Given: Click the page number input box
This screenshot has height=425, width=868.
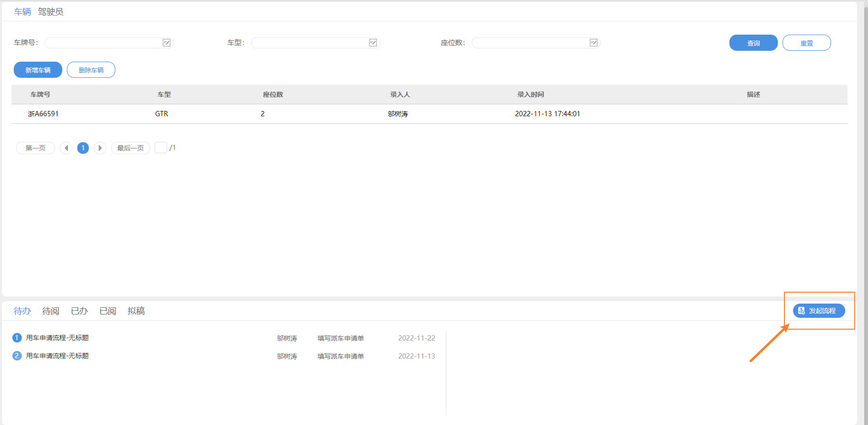Looking at the screenshot, I should coord(161,148).
